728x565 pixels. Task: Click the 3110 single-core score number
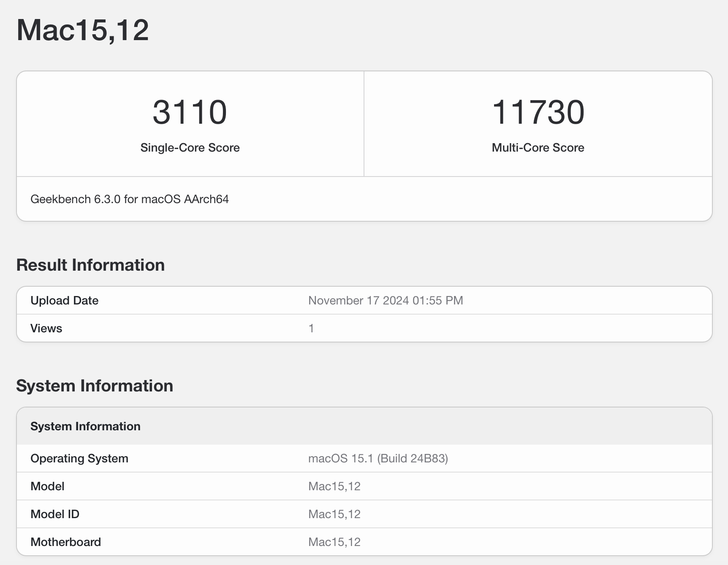click(x=190, y=112)
